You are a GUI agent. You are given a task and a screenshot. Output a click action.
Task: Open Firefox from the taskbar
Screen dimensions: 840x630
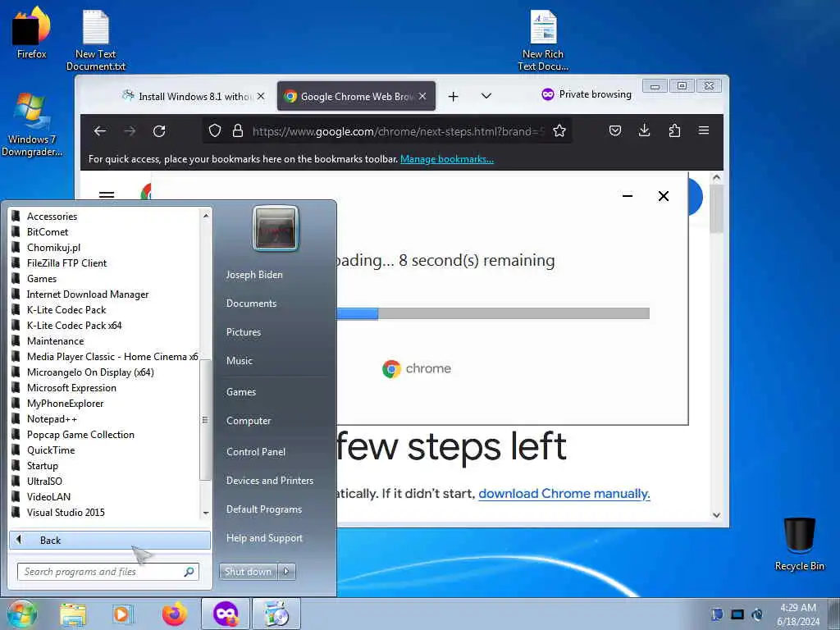point(175,614)
